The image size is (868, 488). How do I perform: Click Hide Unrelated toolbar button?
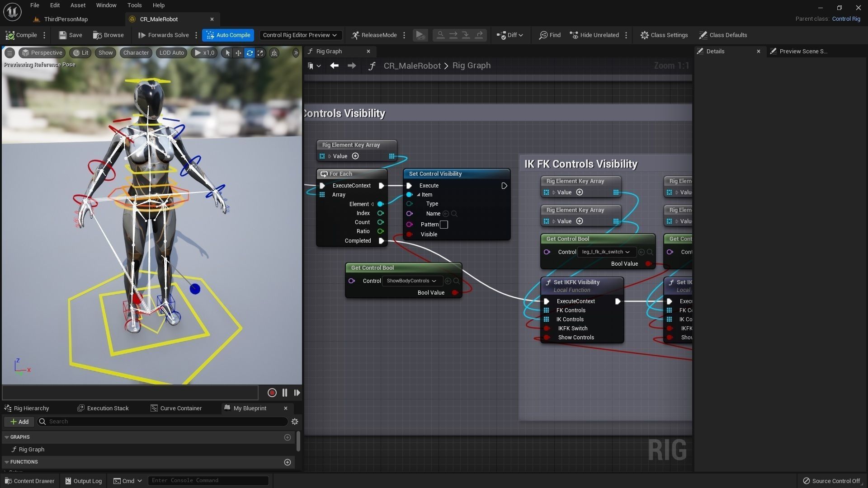coord(594,35)
